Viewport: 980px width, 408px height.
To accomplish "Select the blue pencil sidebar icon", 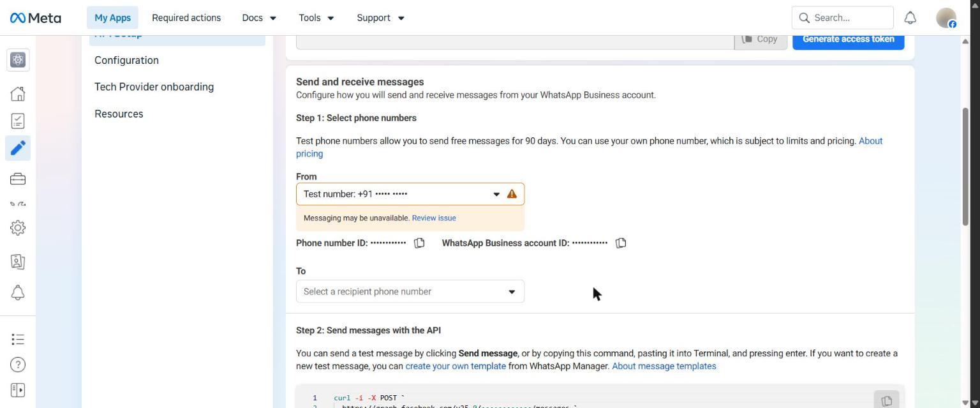I will click(18, 148).
